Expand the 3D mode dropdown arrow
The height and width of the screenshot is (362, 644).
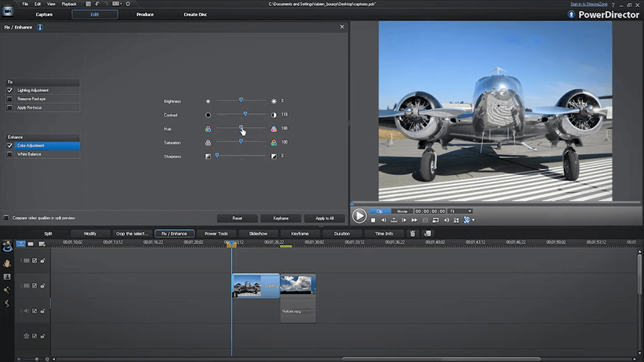(x=474, y=220)
